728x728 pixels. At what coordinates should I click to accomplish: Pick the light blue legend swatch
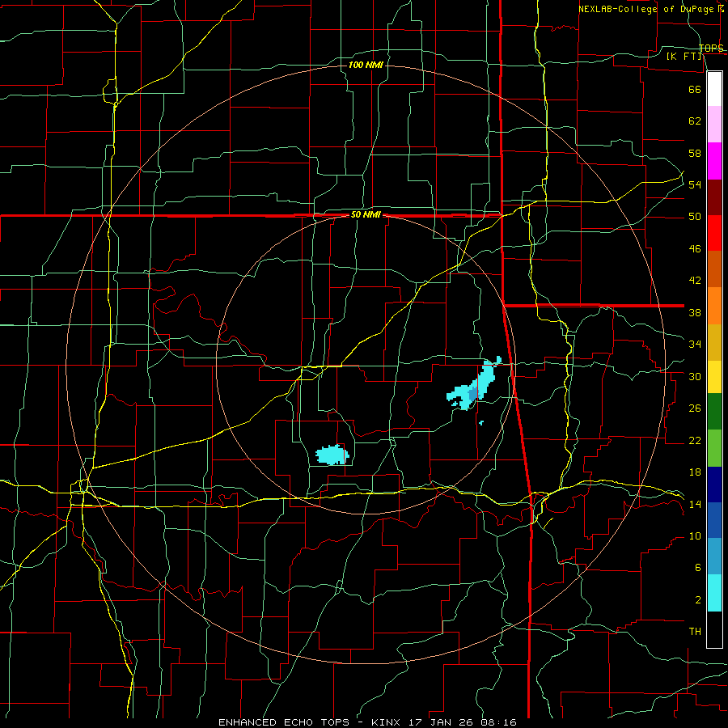pos(714,557)
